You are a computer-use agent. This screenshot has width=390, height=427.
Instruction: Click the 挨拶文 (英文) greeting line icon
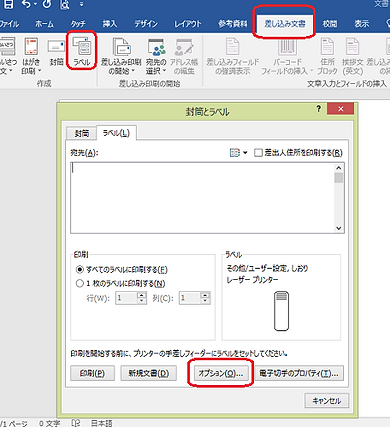click(352, 55)
